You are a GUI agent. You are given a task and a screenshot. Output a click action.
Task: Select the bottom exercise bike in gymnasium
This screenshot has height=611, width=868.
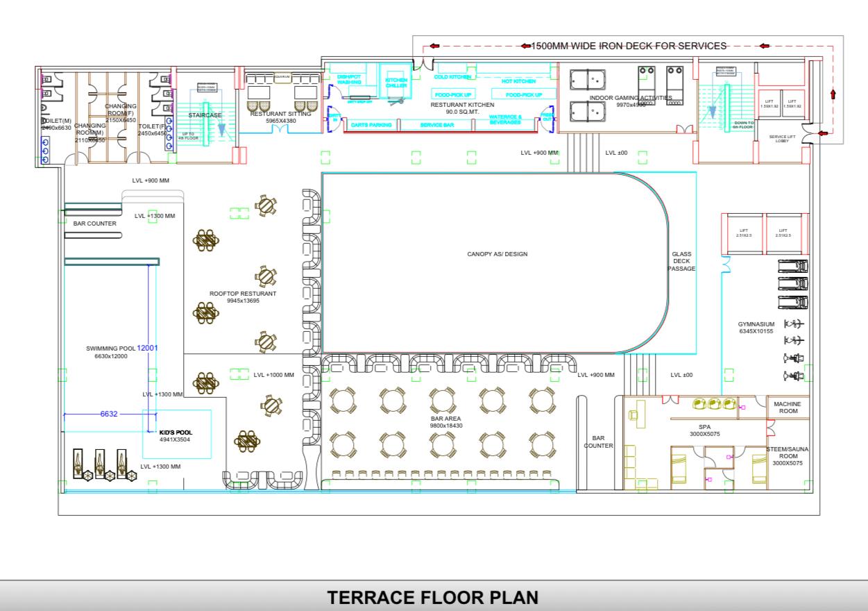(792, 376)
